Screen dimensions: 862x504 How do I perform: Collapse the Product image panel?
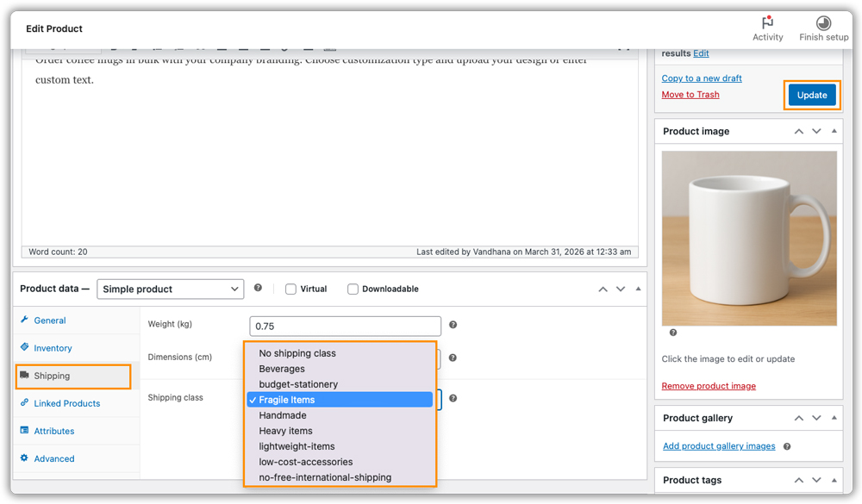click(x=834, y=131)
